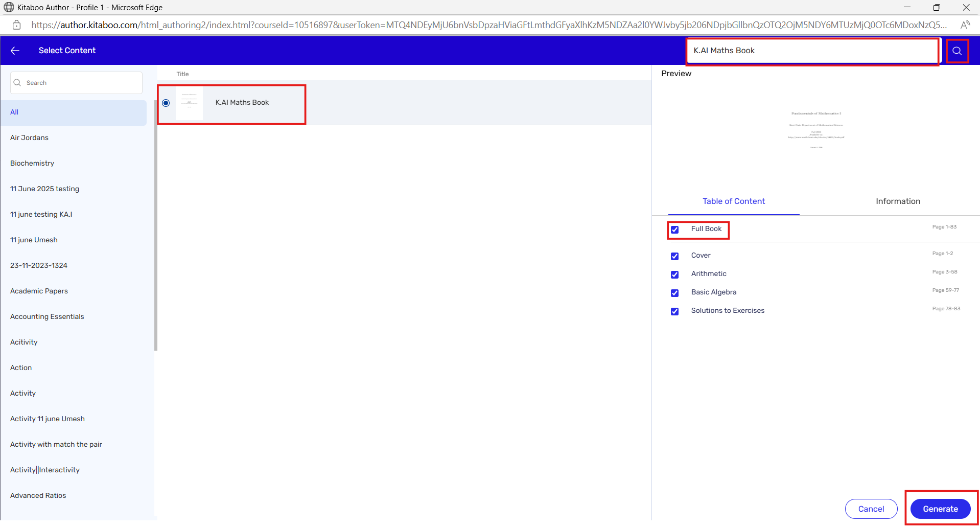The width and height of the screenshot is (980, 526).
Task: Click the Page 78-83 text
Action: pyautogui.click(x=946, y=309)
